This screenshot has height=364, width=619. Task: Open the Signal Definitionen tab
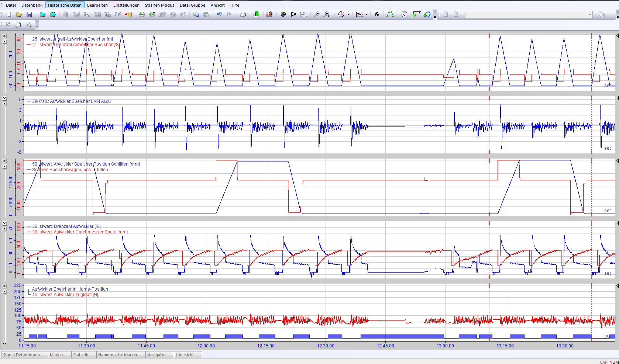[x=21, y=355]
